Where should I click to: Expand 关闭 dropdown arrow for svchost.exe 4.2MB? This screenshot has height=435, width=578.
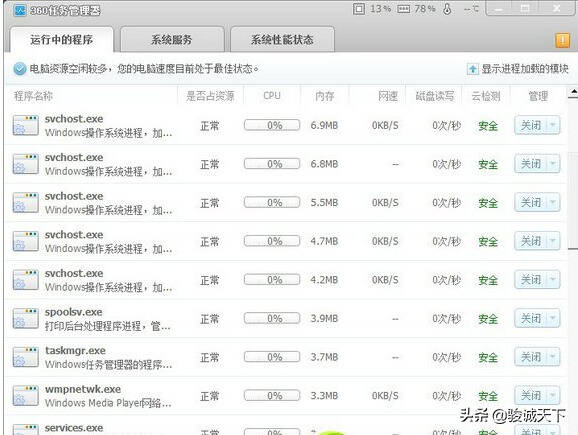553,280
